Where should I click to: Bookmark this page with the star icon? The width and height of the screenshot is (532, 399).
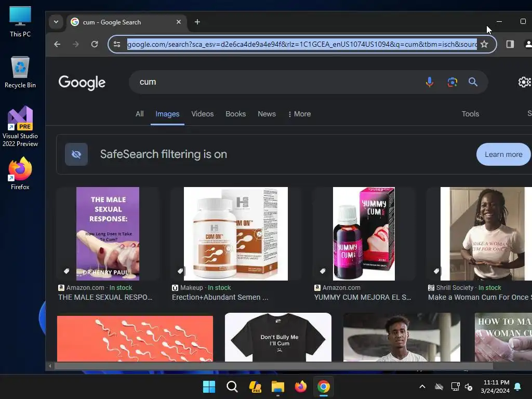[x=484, y=44]
